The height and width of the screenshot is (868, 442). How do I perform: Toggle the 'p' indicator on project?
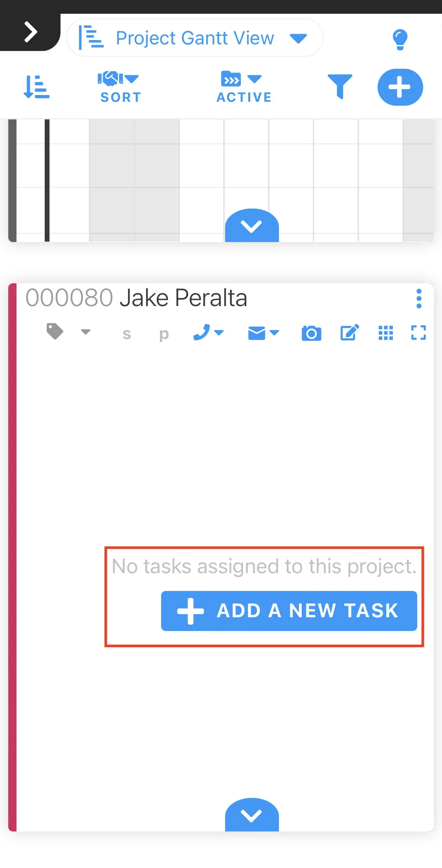coord(164,334)
